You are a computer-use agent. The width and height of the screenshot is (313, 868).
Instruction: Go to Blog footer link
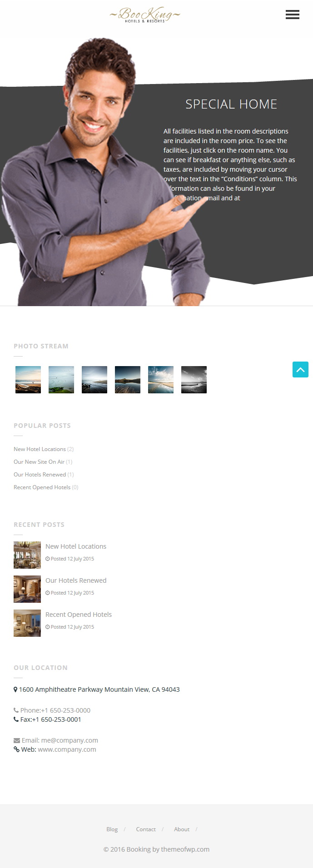[x=112, y=829]
